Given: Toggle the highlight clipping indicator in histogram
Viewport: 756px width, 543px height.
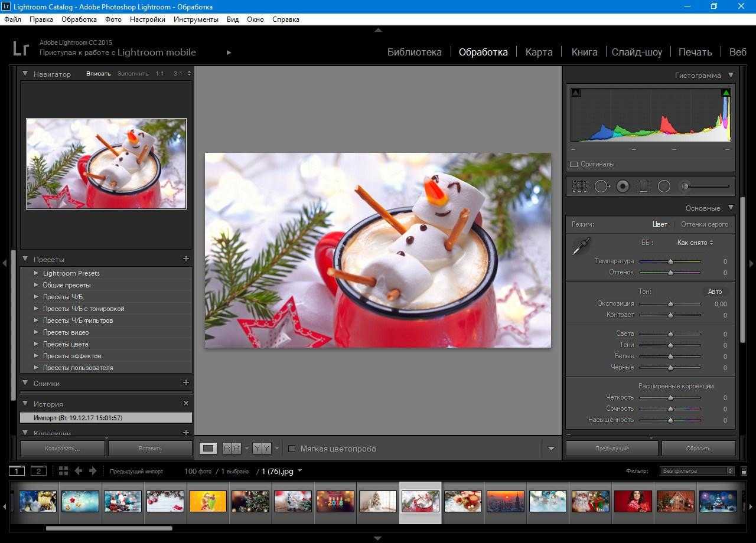Looking at the screenshot, I should tap(726, 93).
